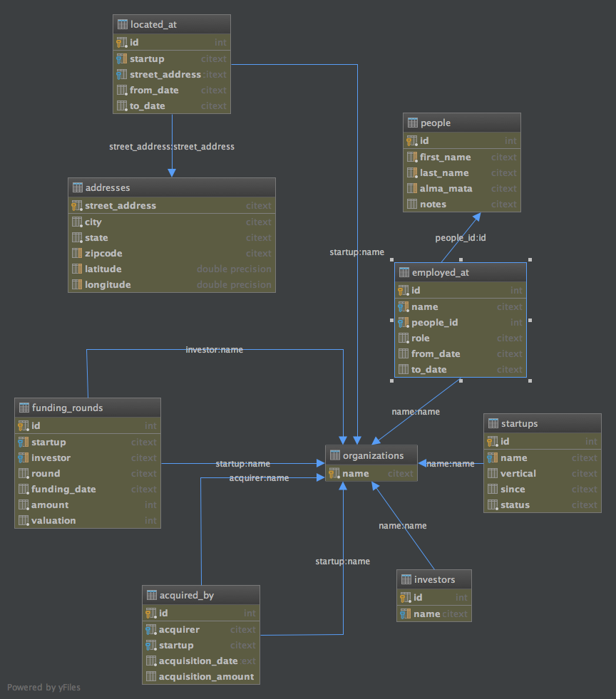Screen dimensions: 616x699
Task: Click the primary key icon of street_address in addresses
Action: coord(77,206)
